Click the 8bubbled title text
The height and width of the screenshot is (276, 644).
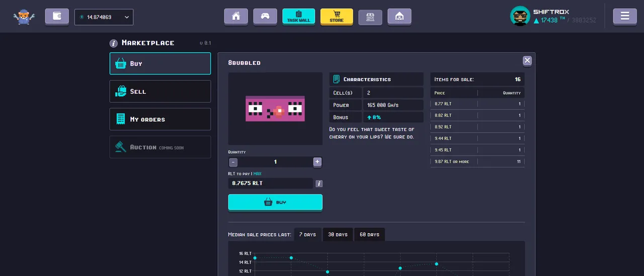pyautogui.click(x=245, y=63)
